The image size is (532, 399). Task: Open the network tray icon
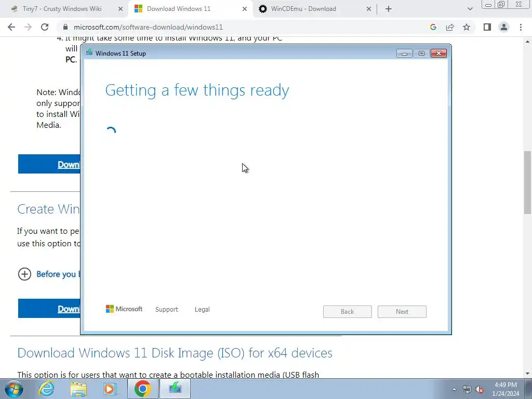467,389
